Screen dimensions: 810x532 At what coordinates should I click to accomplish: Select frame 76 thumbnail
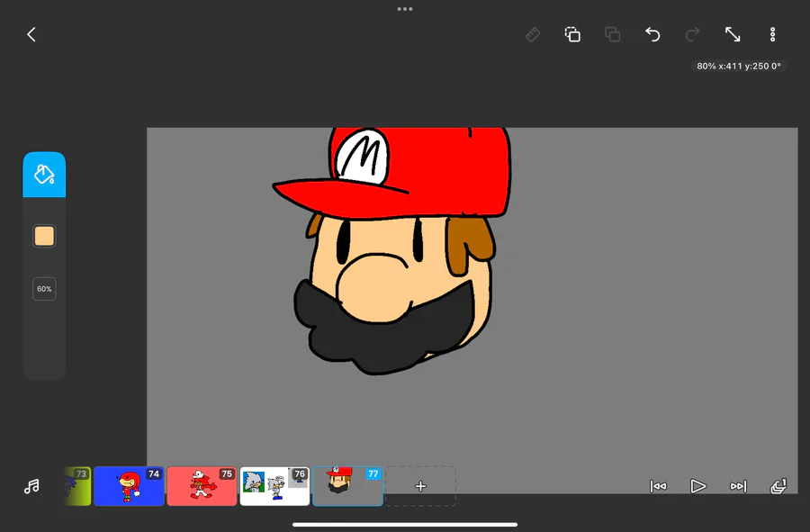[274, 487]
